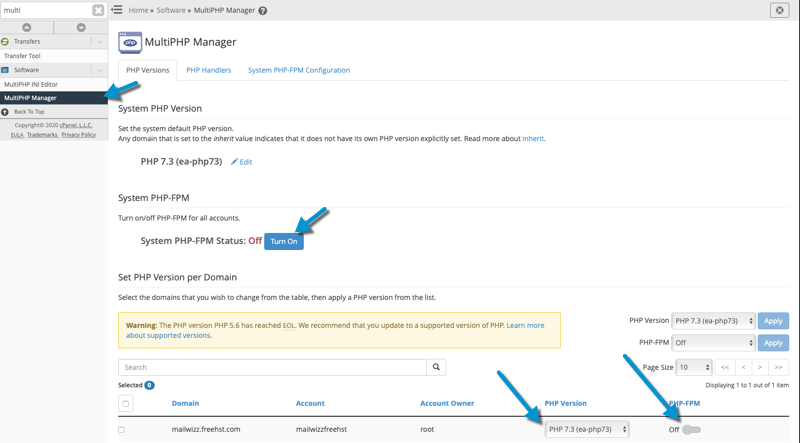Open the bulk PHP Version dropdown
Image resolution: width=800 pixels, height=443 pixels.
pos(713,321)
